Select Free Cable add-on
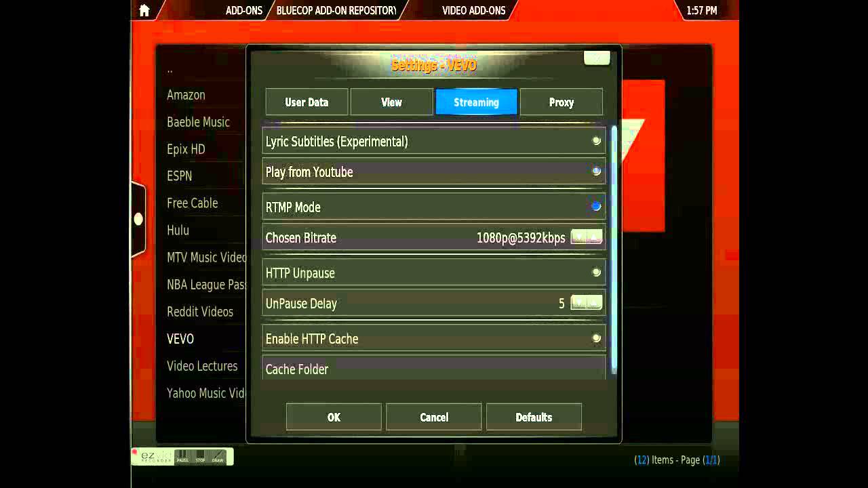The width and height of the screenshot is (868, 488). coord(193,203)
